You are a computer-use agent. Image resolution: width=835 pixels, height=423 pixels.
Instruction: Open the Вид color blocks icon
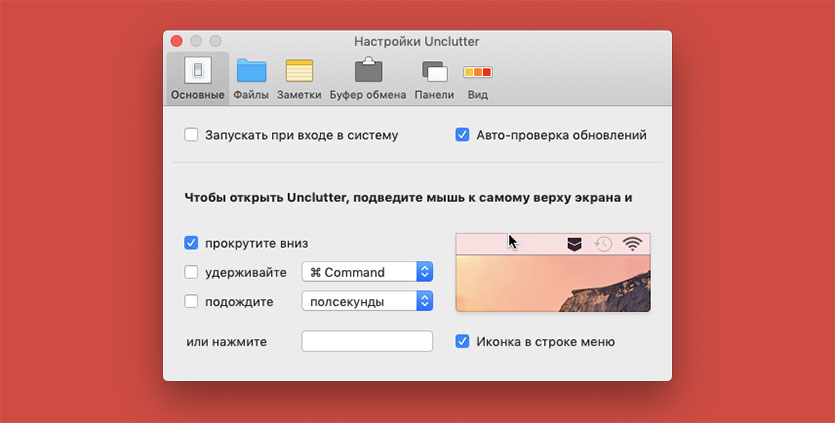[x=477, y=71]
